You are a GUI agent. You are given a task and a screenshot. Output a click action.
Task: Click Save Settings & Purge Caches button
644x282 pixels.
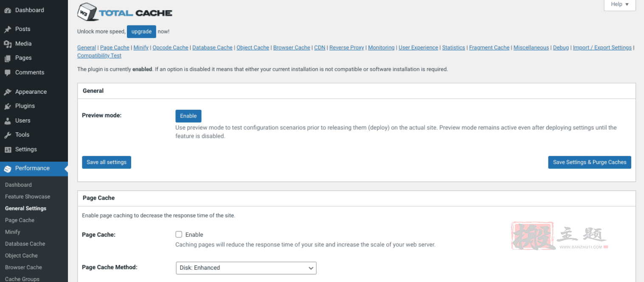pyautogui.click(x=590, y=162)
